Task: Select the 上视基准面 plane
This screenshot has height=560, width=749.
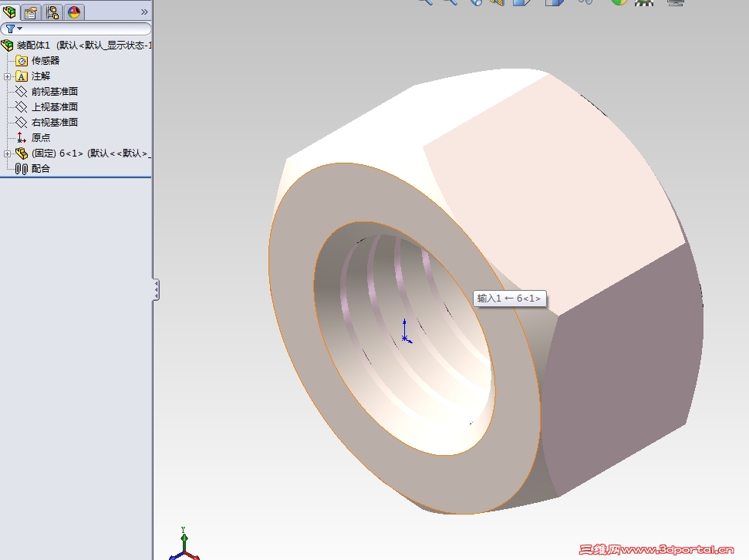Action: (x=47, y=107)
